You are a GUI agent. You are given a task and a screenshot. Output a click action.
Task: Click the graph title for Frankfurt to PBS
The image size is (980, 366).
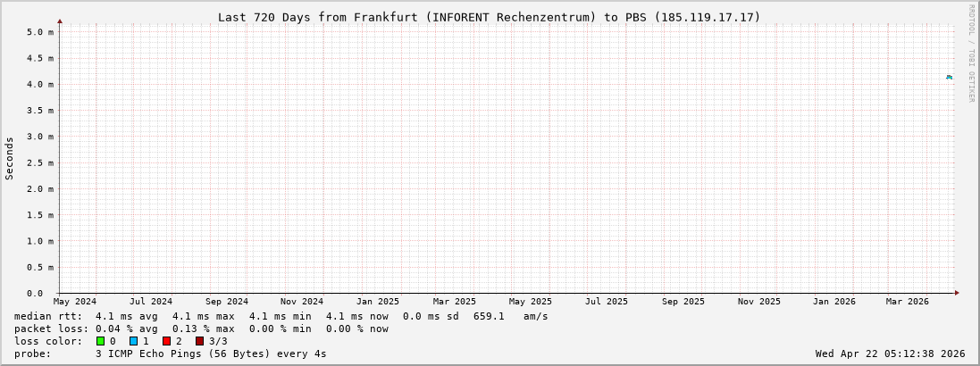pyautogui.click(x=489, y=17)
